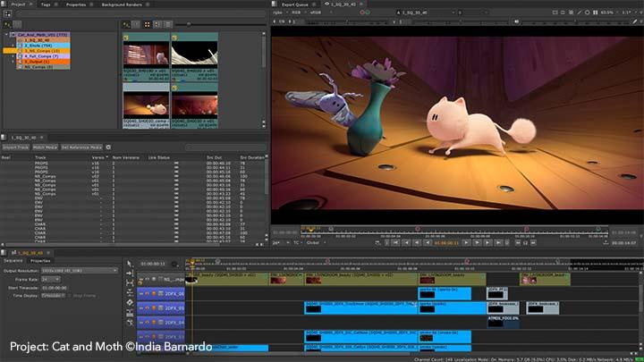Screen dimensions: 644x362
Task: Open the Background Renders tab
Action: point(119,4)
